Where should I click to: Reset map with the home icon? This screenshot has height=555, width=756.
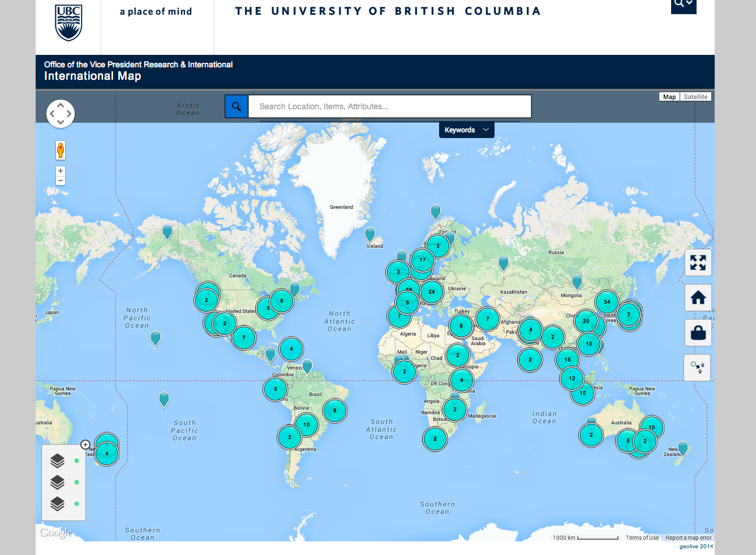(x=698, y=298)
